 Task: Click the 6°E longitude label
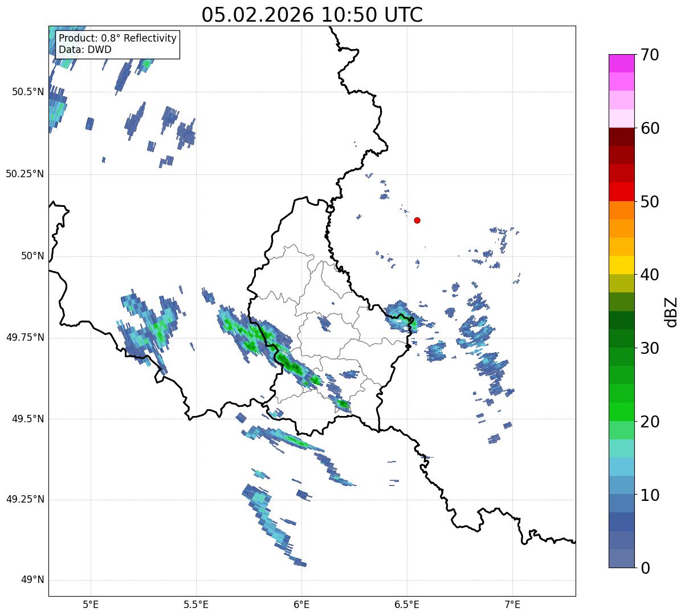[x=301, y=604]
